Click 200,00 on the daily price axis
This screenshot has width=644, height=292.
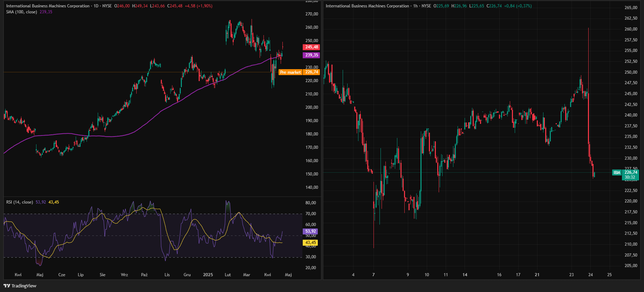pyautogui.click(x=312, y=107)
